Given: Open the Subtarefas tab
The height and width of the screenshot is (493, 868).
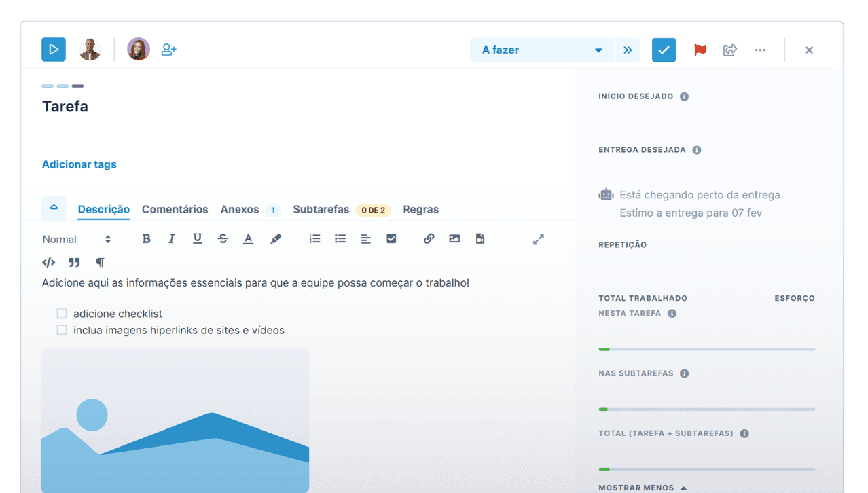Looking at the screenshot, I should pos(321,209).
